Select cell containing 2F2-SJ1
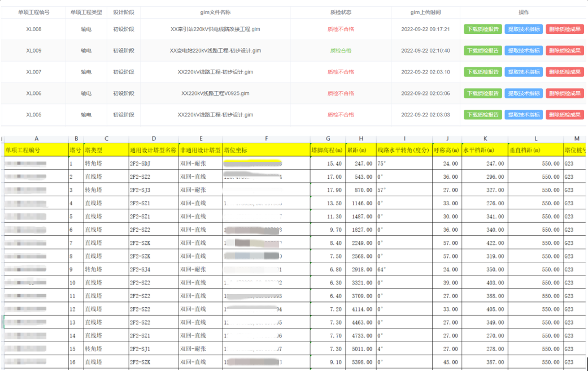Image resolution: width=588 pixels, height=371 pixels. tap(154, 349)
